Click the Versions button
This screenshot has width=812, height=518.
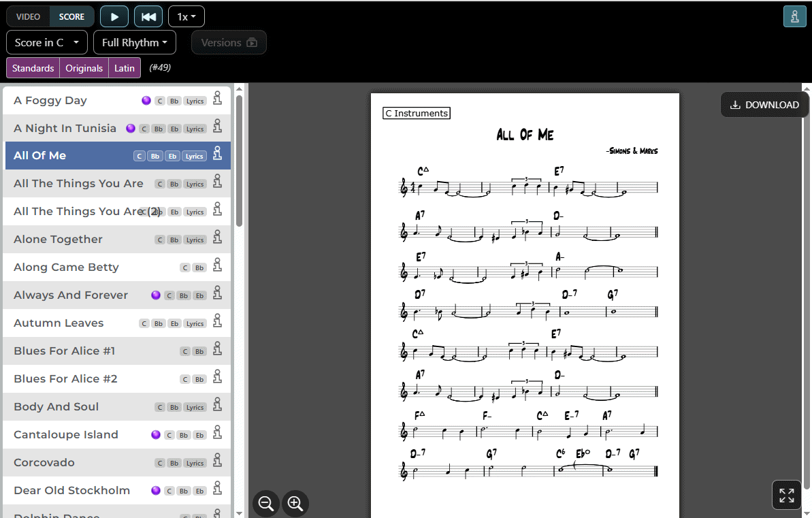(x=229, y=42)
